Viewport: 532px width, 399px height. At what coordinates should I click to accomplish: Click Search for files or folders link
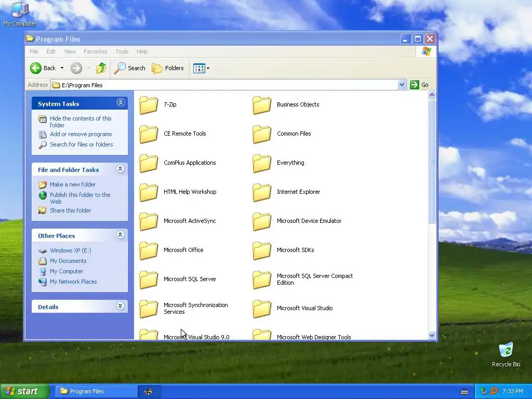point(82,144)
